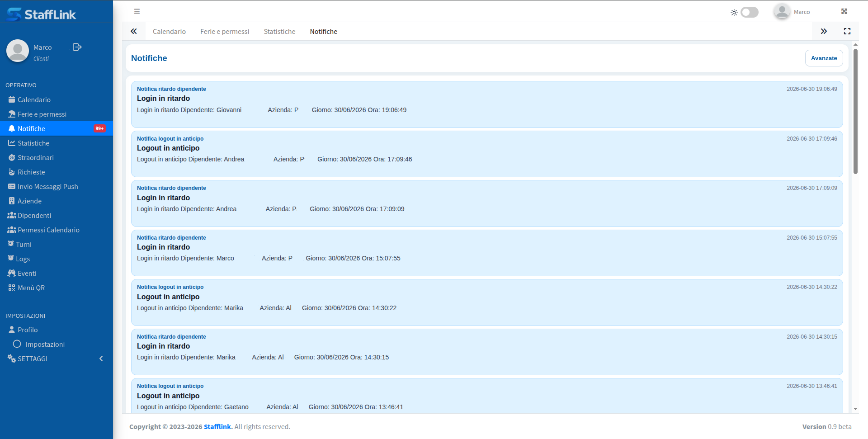Open Straordinari in sidebar

(57, 157)
